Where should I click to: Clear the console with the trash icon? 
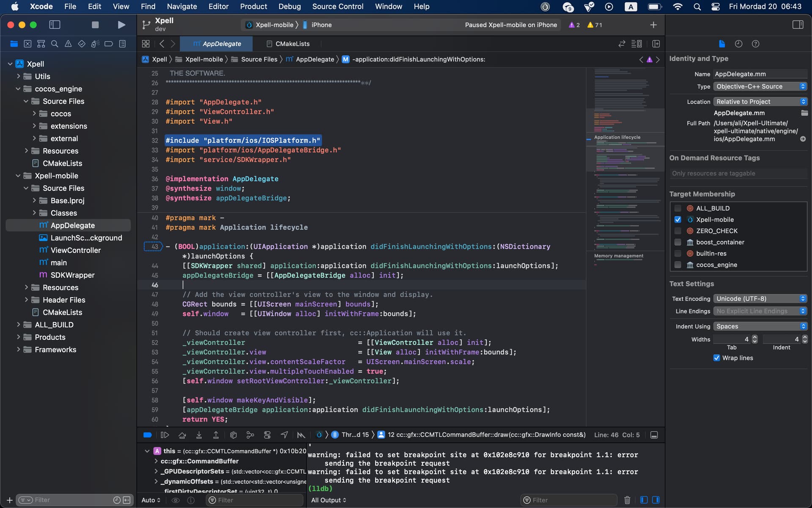click(x=627, y=500)
